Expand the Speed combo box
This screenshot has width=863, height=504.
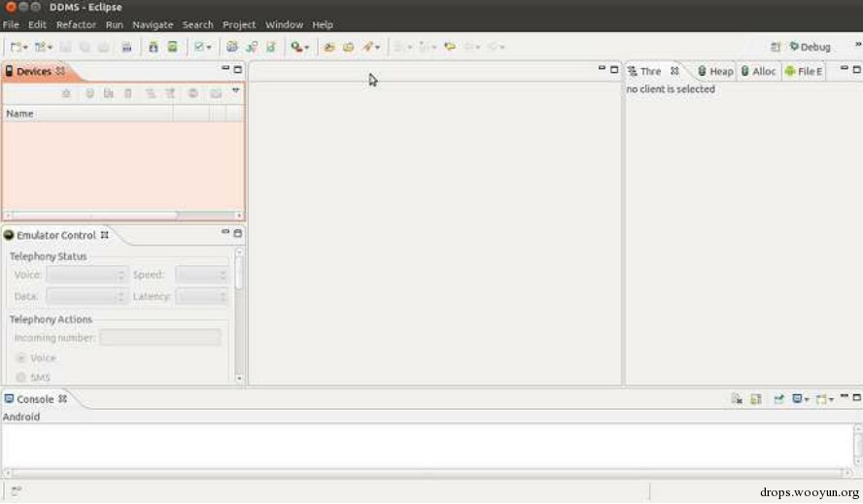(201, 275)
